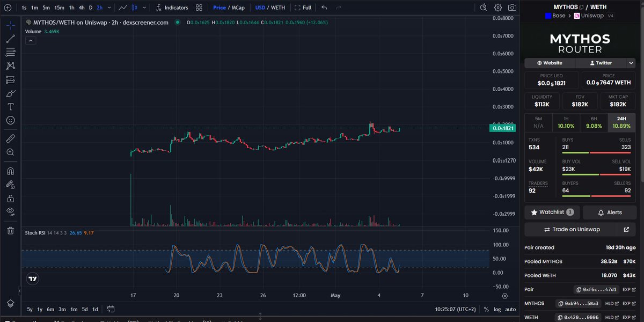The image size is (644, 322).
Task: Expand the chart style dropdown arrow
Action: pyautogui.click(x=143, y=8)
